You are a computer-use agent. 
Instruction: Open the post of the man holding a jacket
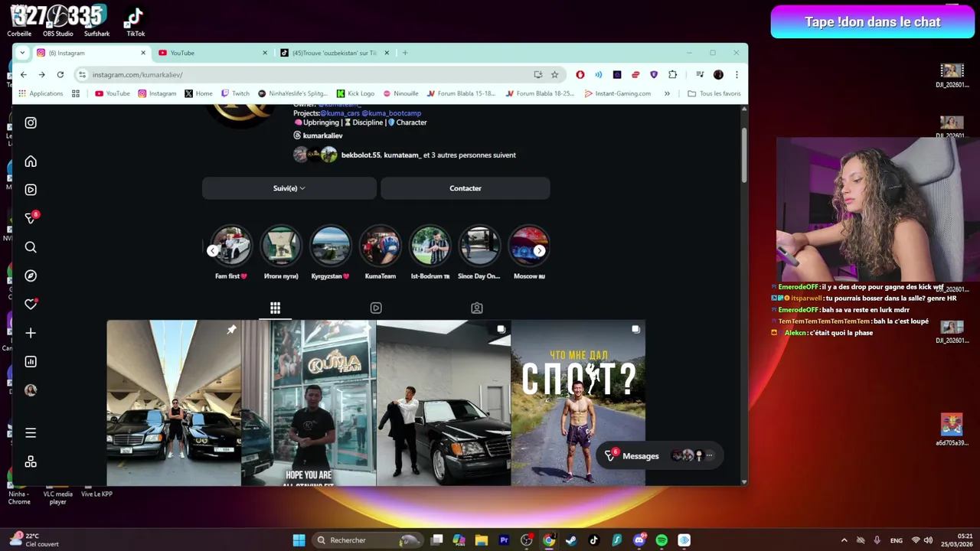pos(443,403)
